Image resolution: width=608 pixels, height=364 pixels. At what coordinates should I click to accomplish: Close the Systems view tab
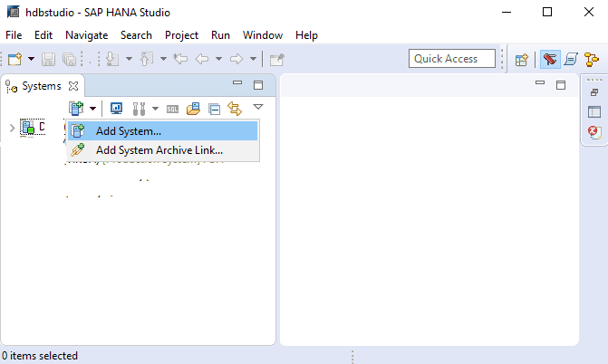coord(73,86)
